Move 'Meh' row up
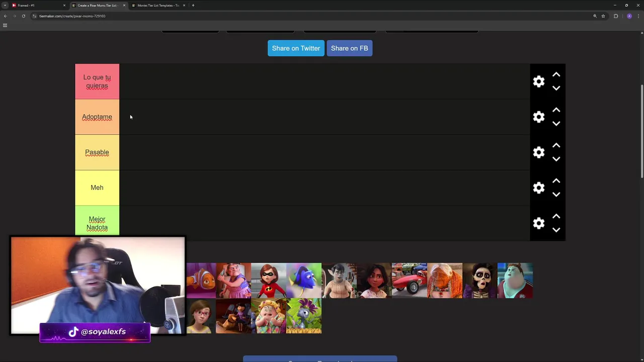This screenshot has height=362, width=644. tap(556, 180)
